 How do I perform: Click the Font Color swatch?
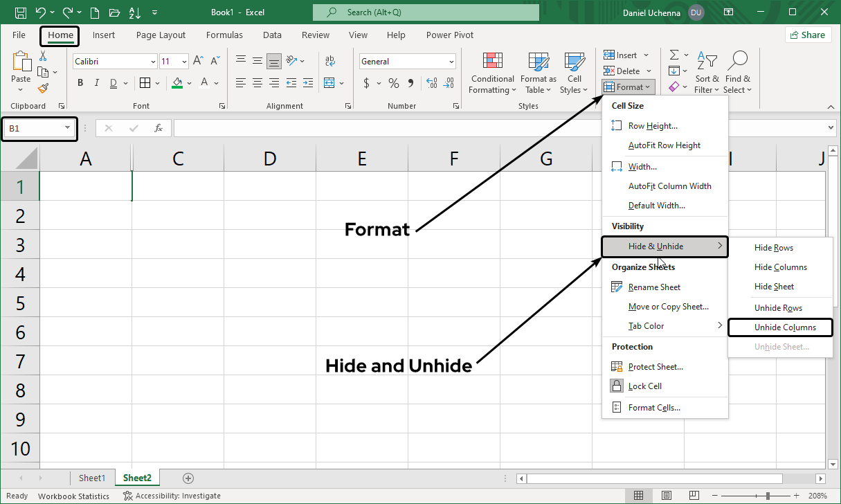click(204, 82)
